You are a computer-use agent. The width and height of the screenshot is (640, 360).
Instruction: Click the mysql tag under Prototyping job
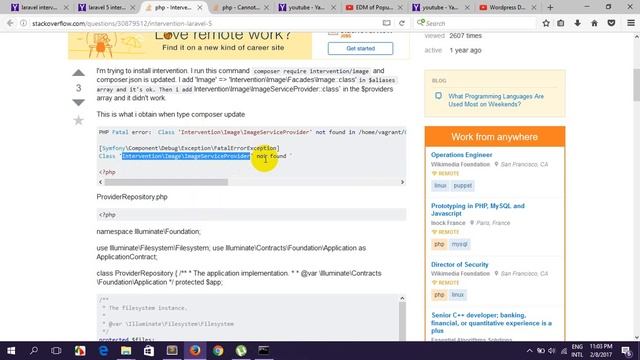point(459,244)
